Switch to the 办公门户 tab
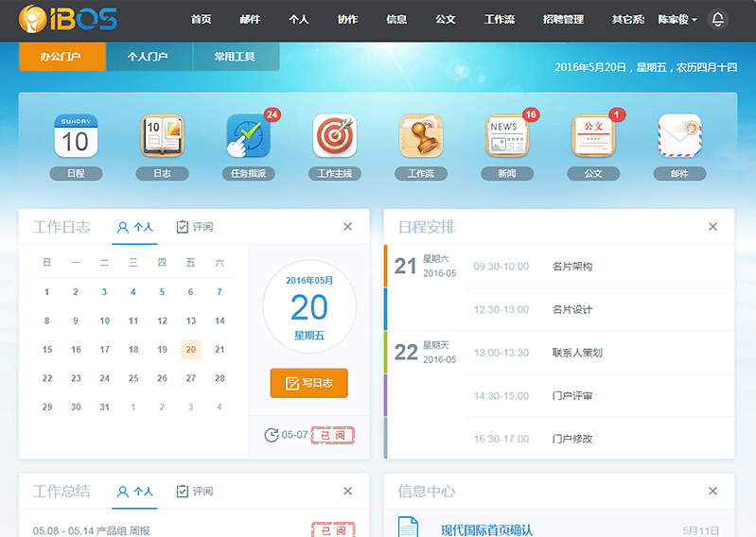Screen dimensions: 756x537 pos(62,57)
